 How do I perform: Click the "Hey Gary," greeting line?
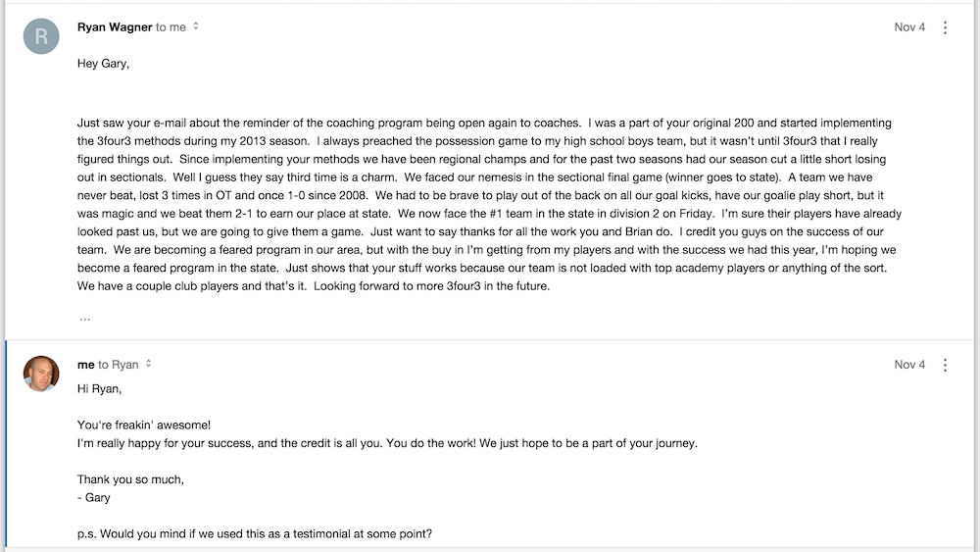(103, 63)
